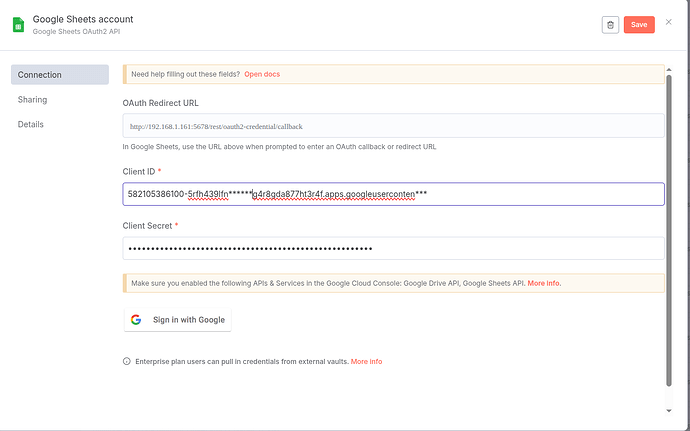This screenshot has height=431, width=690.
Task: Open More info link about APIs & Services
Action: (544, 284)
